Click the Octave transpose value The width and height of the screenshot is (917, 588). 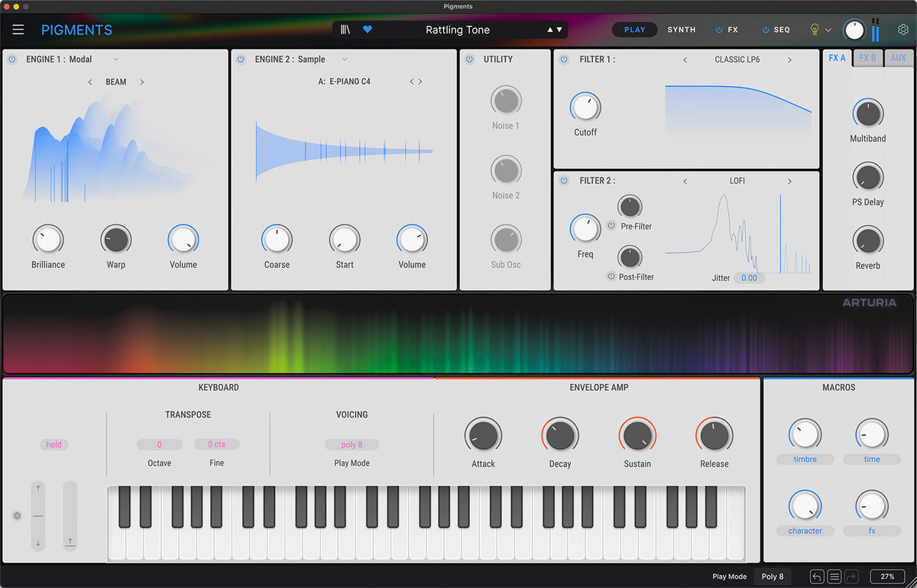(x=159, y=444)
